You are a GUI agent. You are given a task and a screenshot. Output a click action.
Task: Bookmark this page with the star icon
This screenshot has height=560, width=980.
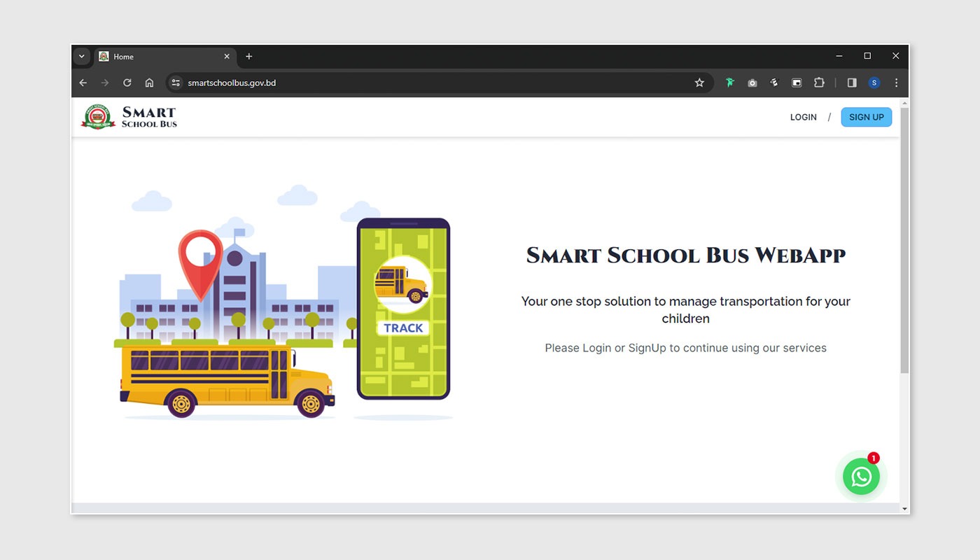pyautogui.click(x=699, y=83)
